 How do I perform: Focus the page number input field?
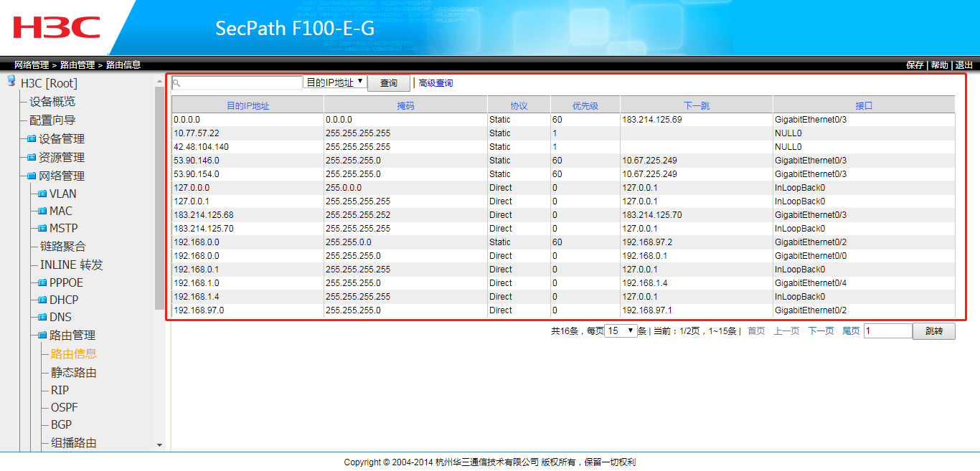tap(887, 331)
